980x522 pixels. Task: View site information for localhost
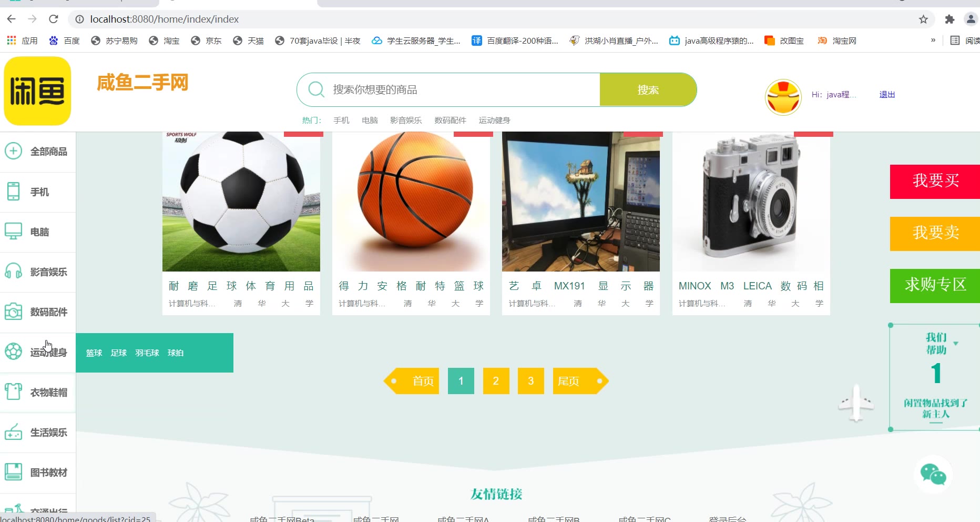pos(79,19)
